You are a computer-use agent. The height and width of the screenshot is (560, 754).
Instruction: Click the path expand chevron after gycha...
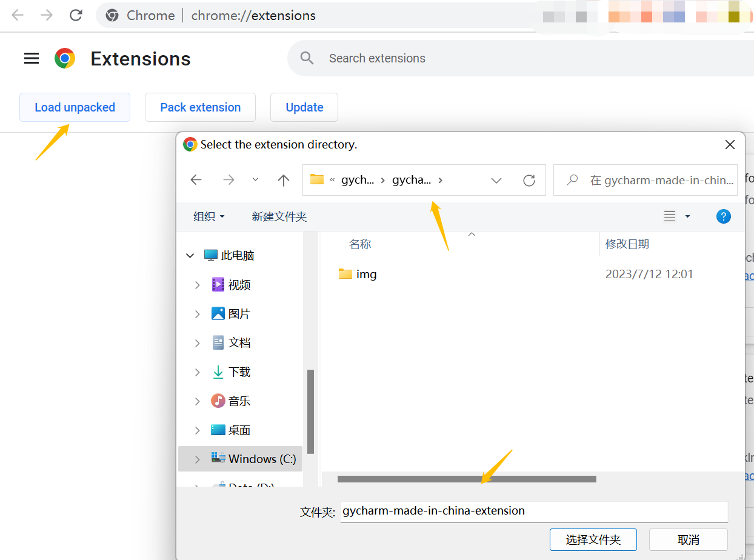tap(440, 180)
